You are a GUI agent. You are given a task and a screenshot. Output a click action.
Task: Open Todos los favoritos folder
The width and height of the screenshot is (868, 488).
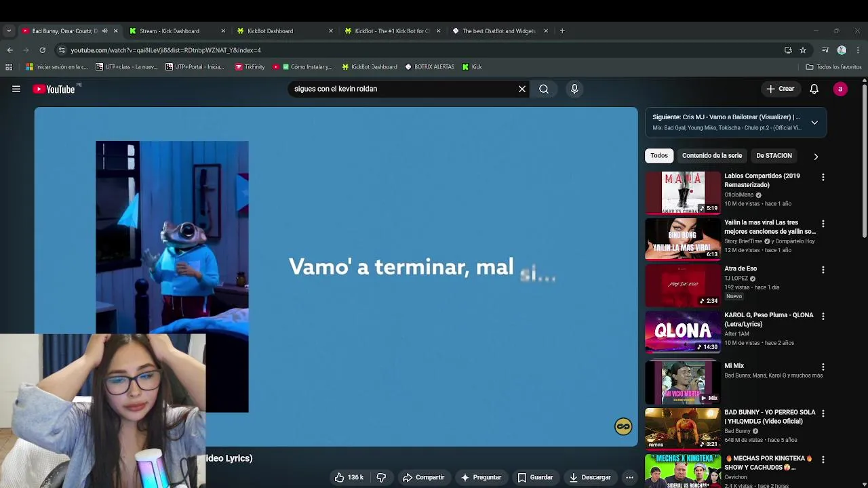(833, 66)
